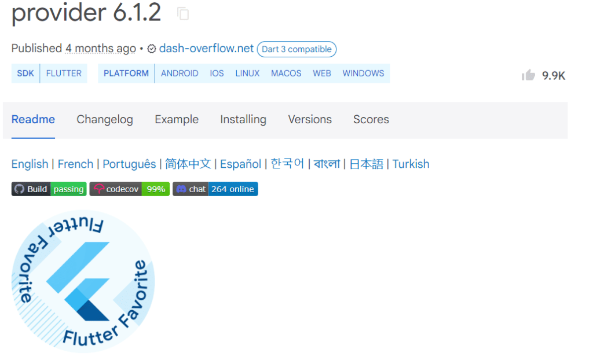Select the WEB platform tag

pyautogui.click(x=322, y=73)
